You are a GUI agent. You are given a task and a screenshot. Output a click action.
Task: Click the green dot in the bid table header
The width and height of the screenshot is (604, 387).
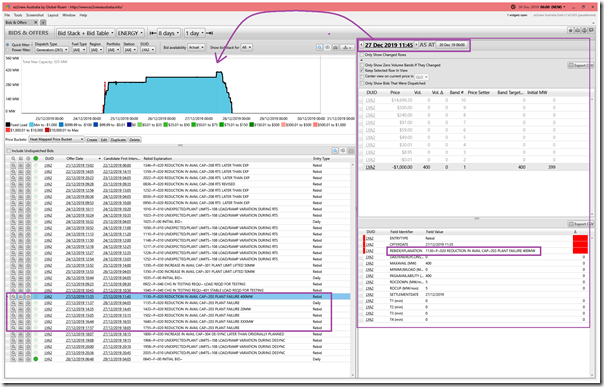coord(35,158)
